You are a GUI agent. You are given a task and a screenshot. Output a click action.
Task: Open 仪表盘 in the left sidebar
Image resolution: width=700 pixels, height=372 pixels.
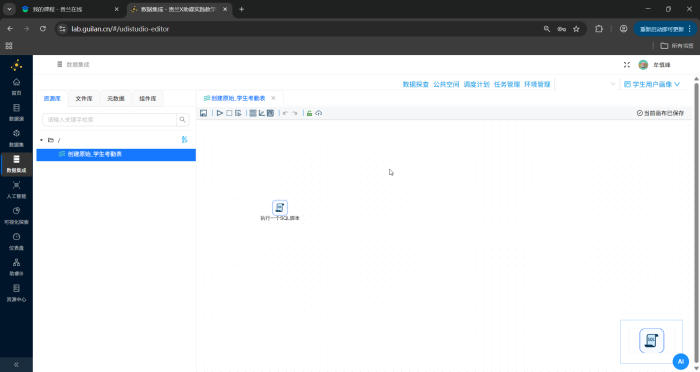click(17, 241)
